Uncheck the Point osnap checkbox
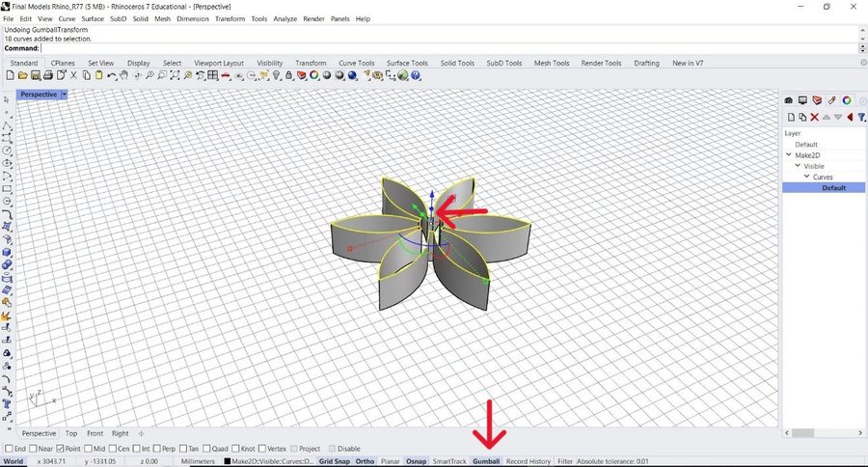This screenshot has height=467, width=868. tap(61, 449)
